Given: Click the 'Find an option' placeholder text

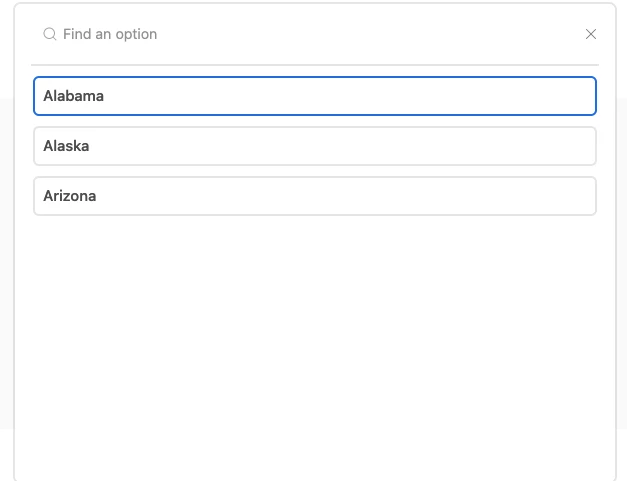Looking at the screenshot, I should pyautogui.click(x=110, y=34).
